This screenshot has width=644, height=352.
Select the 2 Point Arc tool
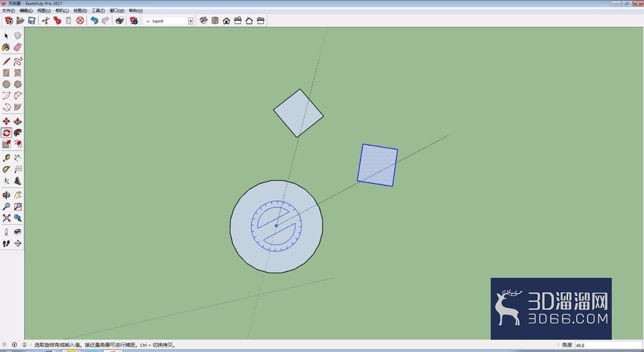coord(17,96)
